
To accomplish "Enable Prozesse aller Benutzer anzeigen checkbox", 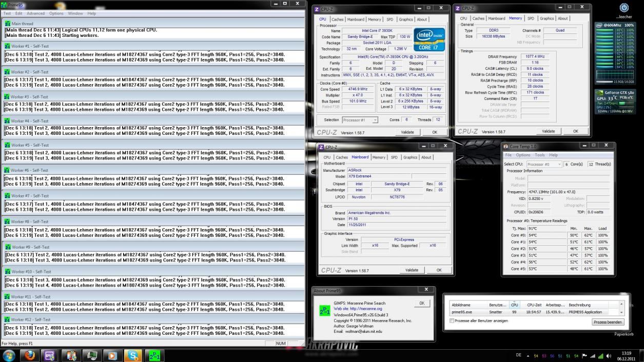I will (452, 321).
